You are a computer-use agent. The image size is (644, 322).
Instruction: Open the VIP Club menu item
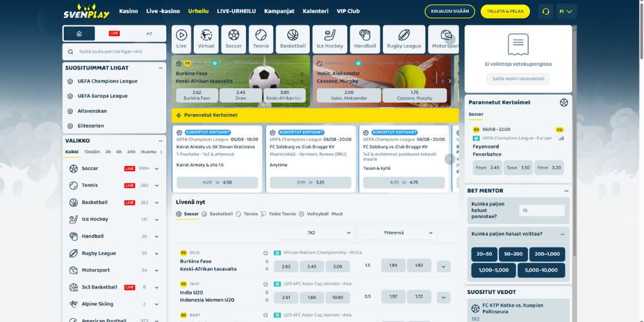348,11
